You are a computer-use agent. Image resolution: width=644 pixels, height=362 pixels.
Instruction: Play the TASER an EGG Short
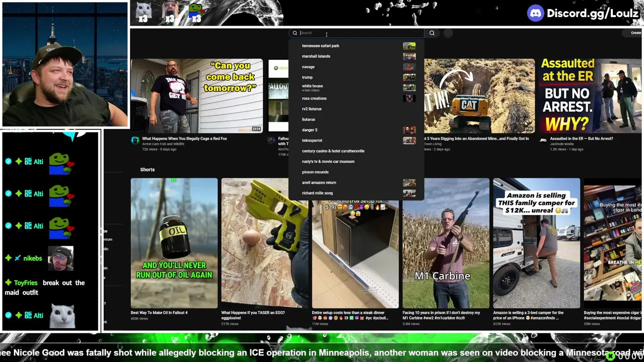coord(265,243)
